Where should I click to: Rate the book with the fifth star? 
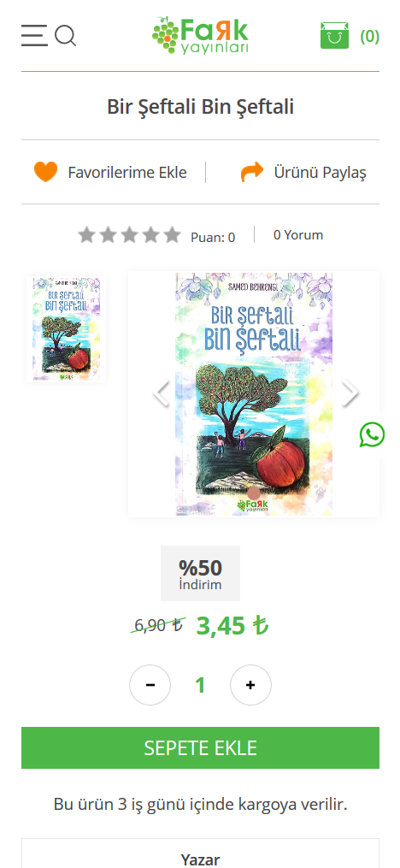[x=172, y=235]
